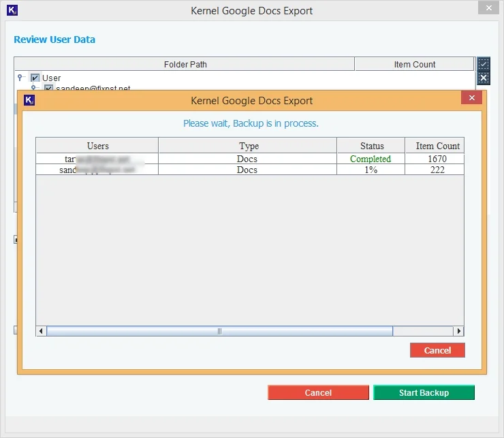Screen dimensions: 504x438
Task: Collapse the User tree node
Action: pyautogui.click(x=20, y=78)
